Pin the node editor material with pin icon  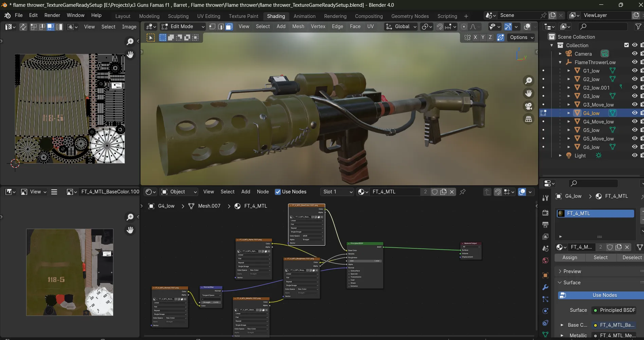[462, 192]
